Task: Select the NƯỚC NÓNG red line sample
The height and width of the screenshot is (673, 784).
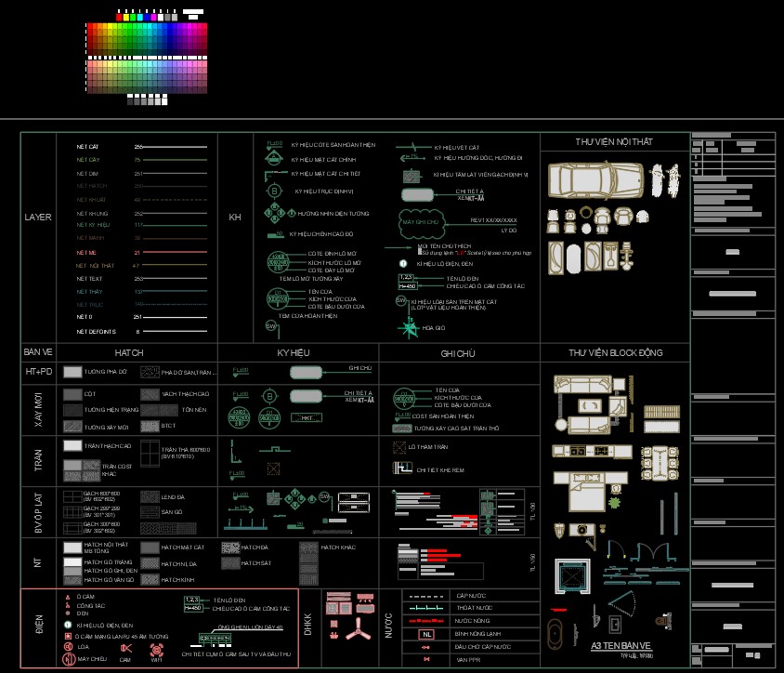Action: (x=426, y=621)
